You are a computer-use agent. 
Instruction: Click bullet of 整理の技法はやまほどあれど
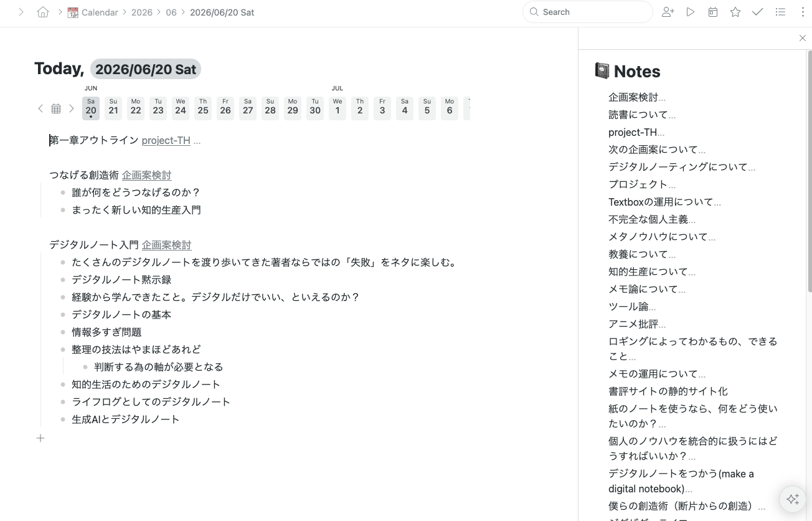[63, 350]
